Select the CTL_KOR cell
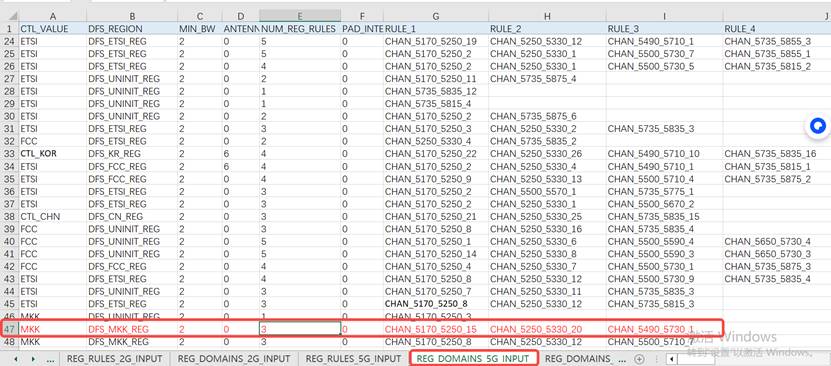 (52, 154)
